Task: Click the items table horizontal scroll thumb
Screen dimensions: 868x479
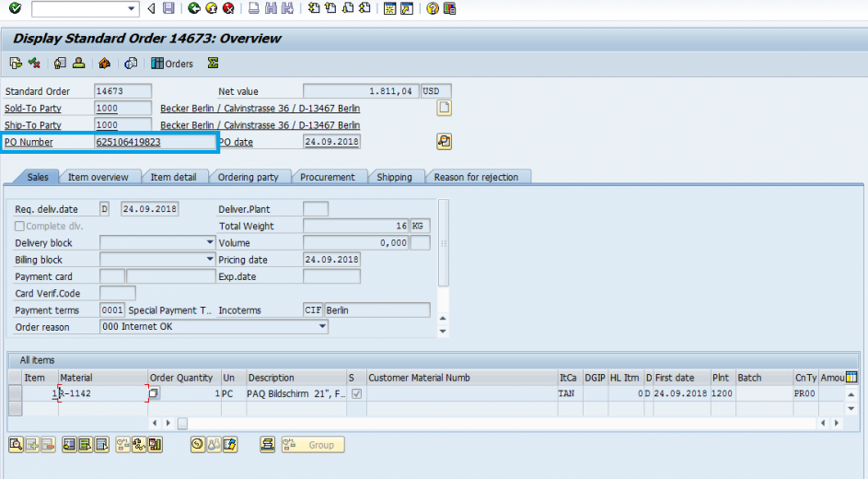Action: [182, 424]
